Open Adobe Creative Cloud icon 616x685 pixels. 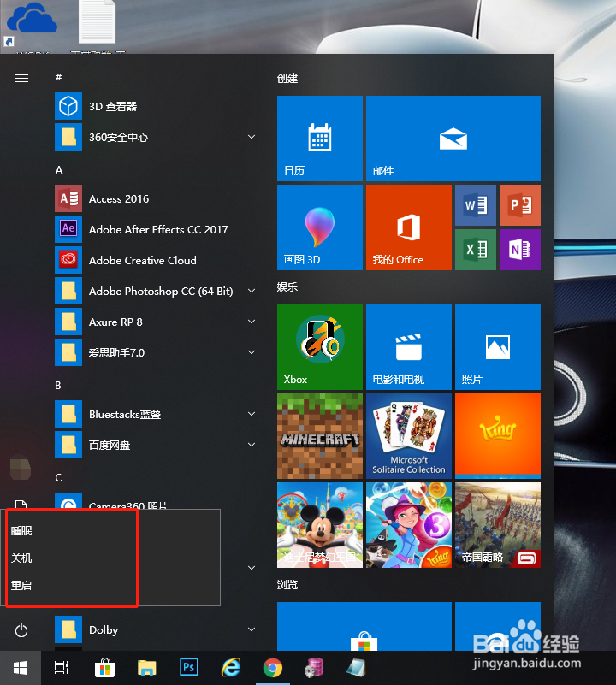coord(68,260)
